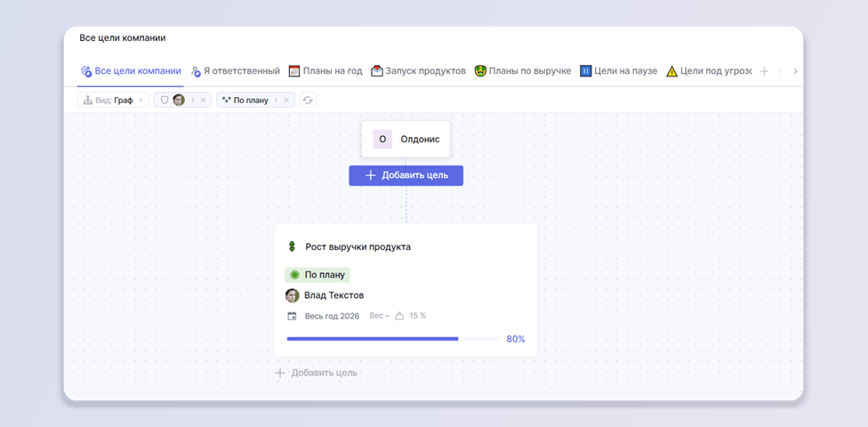
Task: Remove the По плану filter
Action: (x=286, y=101)
